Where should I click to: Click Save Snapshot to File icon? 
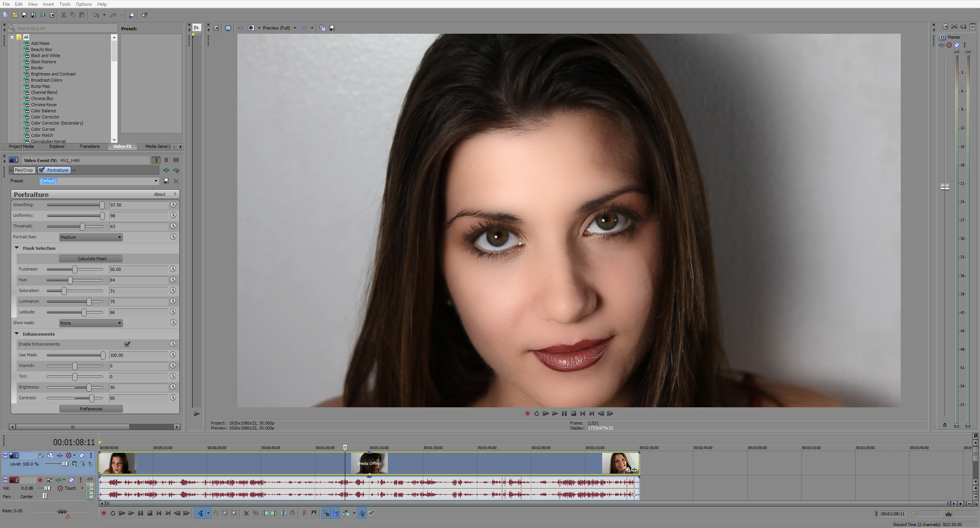coord(332,28)
